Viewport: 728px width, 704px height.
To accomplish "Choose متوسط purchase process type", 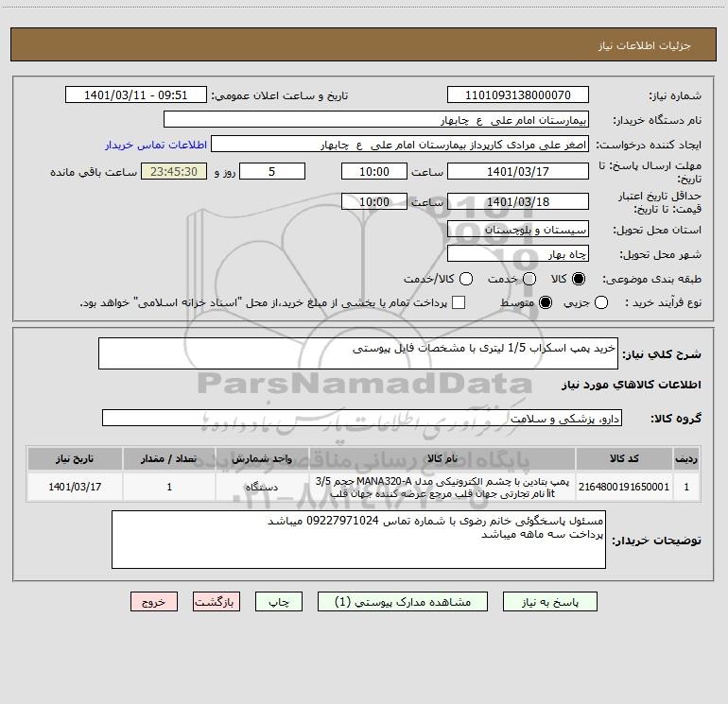I will (x=546, y=302).
